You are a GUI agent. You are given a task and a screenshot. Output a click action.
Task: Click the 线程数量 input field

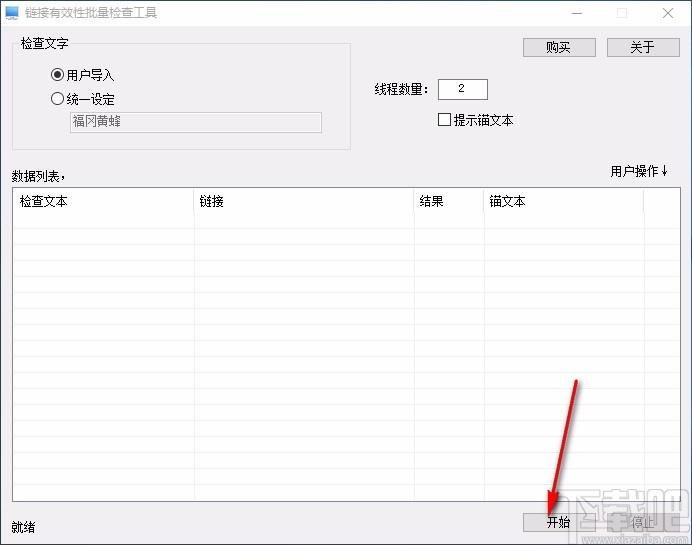[x=462, y=89]
